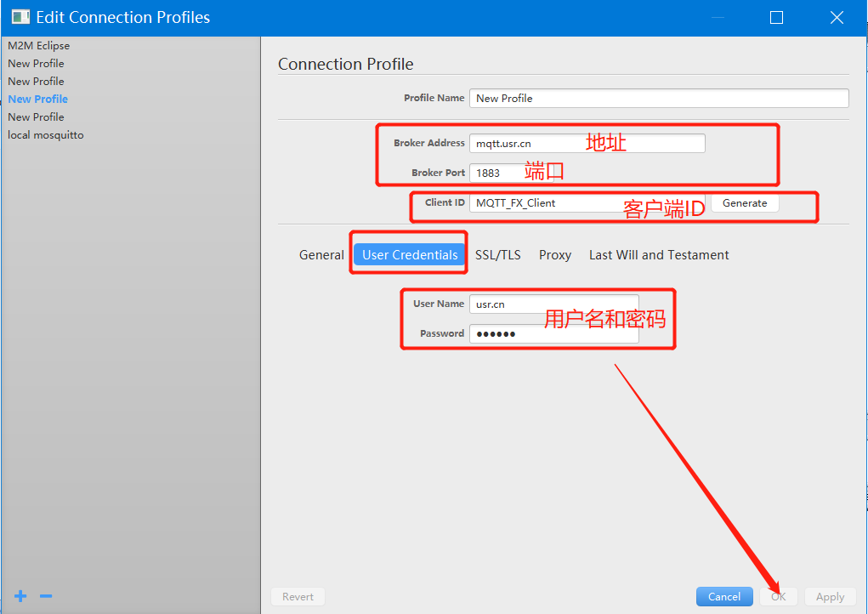Click the Profile Name input field
Screen dimensions: 868x614
point(659,99)
